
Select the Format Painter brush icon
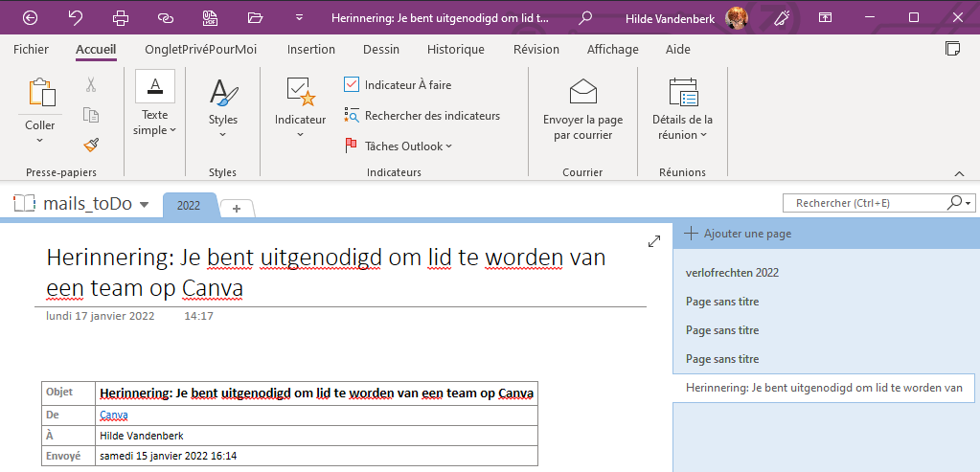tap(91, 145)
